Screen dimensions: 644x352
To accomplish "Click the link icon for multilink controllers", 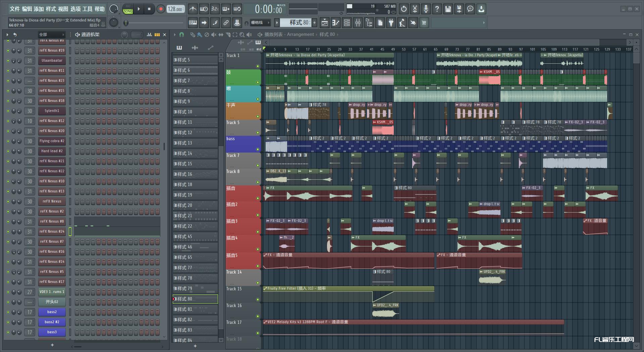I will click(x=226, y=23).
